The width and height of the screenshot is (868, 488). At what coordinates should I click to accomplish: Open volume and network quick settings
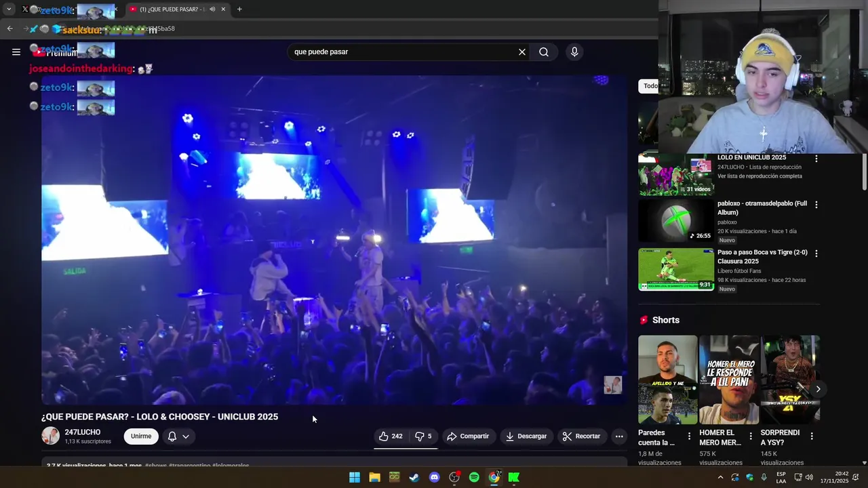point(804,477)
